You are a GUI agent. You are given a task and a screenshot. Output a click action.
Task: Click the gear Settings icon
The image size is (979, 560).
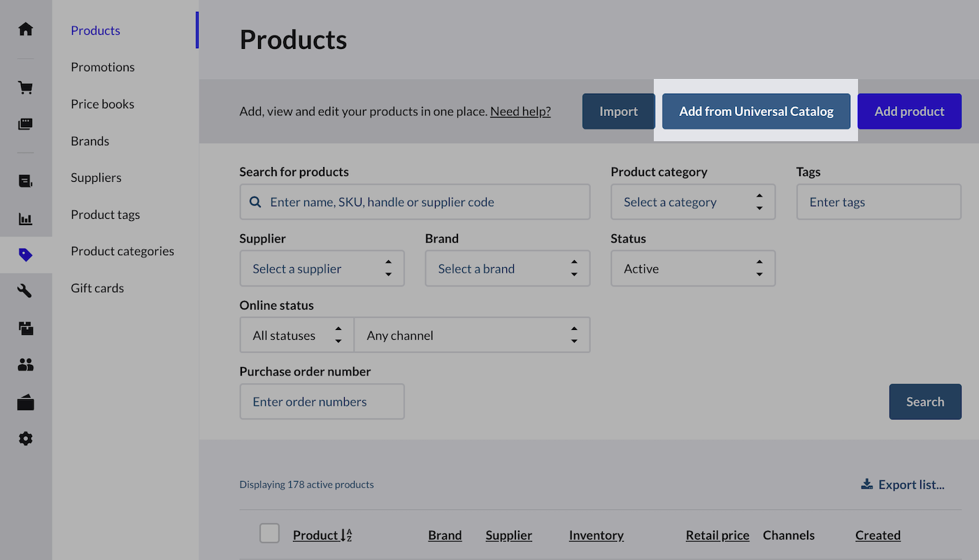coord(26,438)
